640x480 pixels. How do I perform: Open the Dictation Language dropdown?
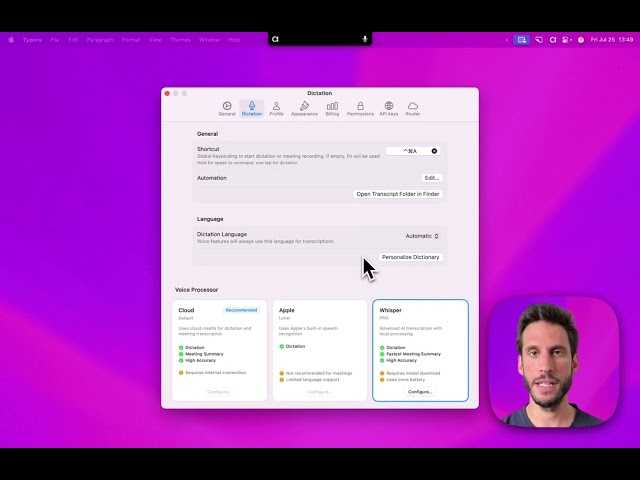click(x=422, y=236)
